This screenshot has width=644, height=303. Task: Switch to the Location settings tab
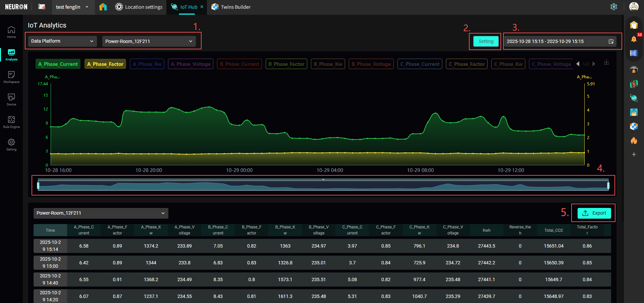coord(139,7)
